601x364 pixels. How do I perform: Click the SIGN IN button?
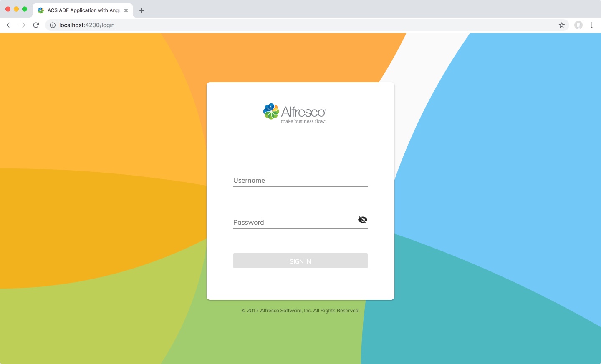[x=300, y=261]
